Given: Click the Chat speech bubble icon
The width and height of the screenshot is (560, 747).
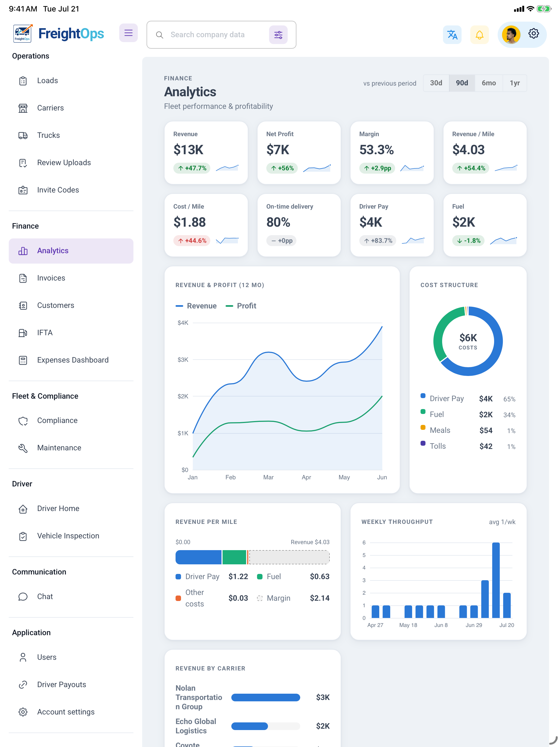Looking at the screenshot, I should pyautogui.click(x=23, y=597).
